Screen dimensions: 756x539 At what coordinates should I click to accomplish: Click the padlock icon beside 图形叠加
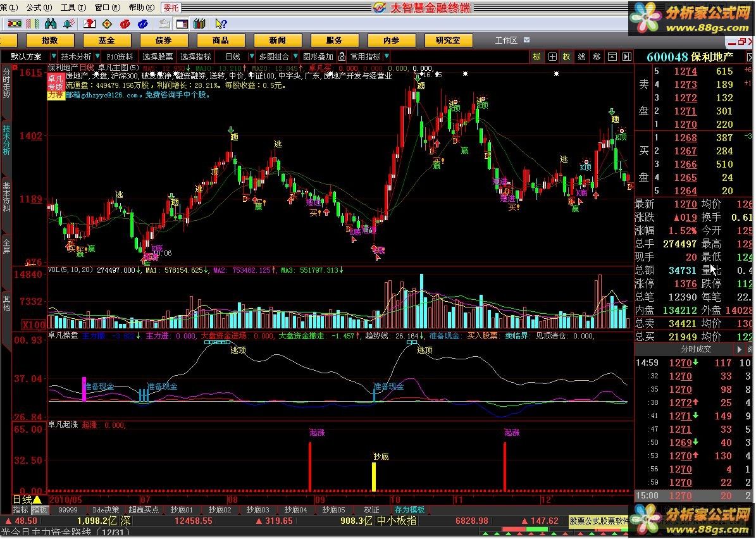click(342, 56)
